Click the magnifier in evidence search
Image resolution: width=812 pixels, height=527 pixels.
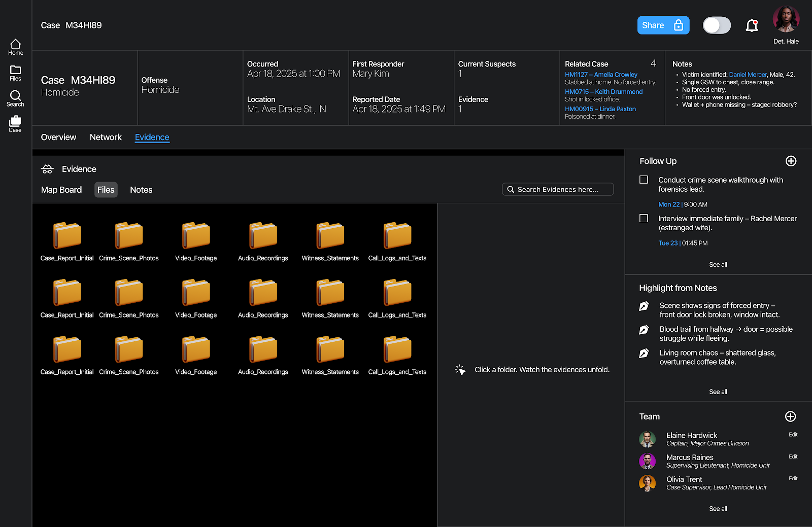click(511, 189)
